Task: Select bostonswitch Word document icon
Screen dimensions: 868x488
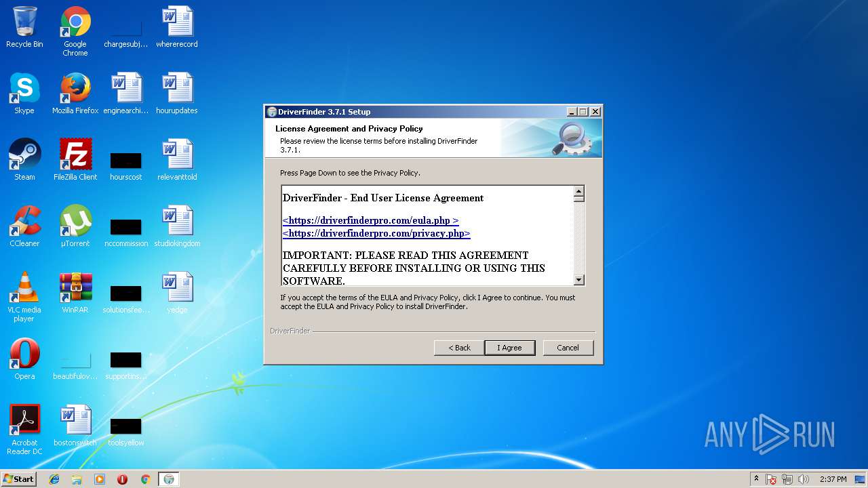Action: (75, 426)
